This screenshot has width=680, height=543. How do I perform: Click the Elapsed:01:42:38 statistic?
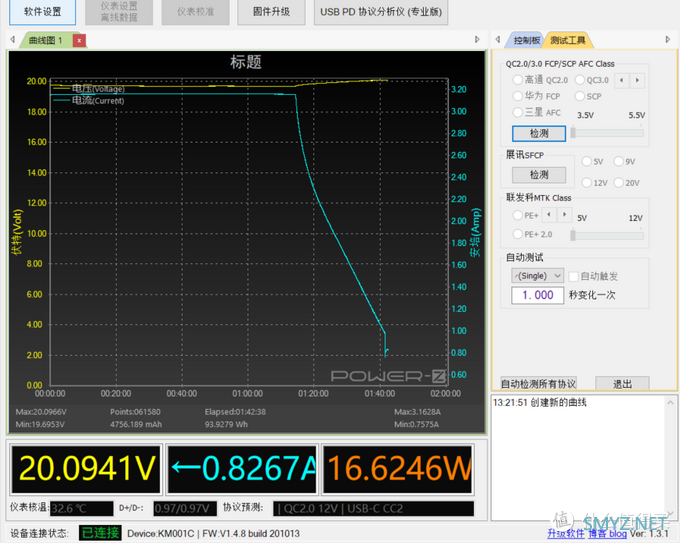click(235, 412)
